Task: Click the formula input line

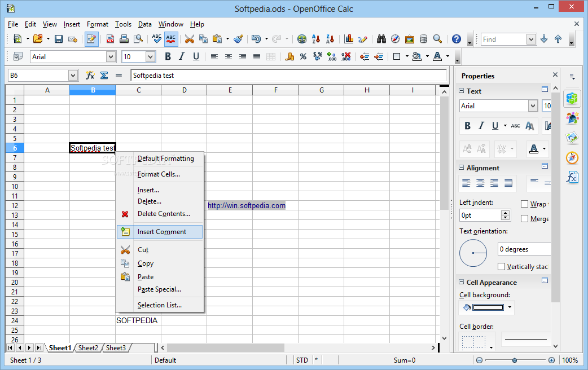Action: pos(288,76)
